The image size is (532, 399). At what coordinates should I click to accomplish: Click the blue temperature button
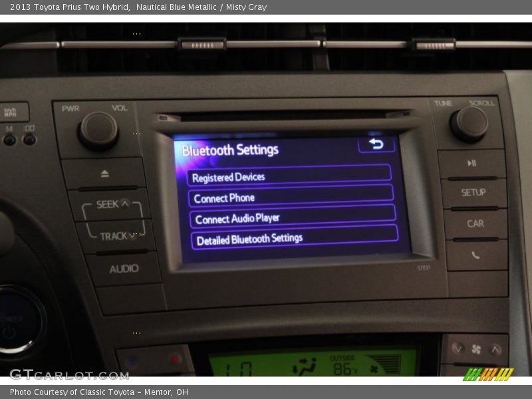132,362
